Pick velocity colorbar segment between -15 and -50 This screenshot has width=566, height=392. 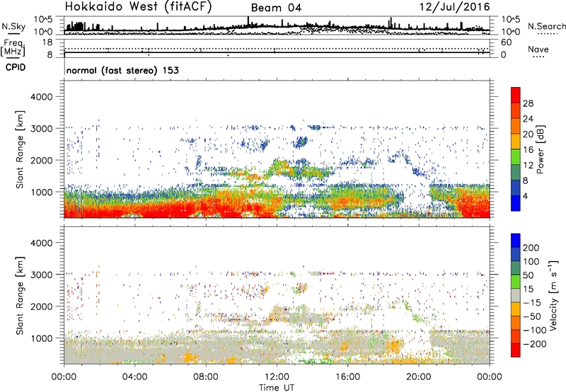point(516,309)
